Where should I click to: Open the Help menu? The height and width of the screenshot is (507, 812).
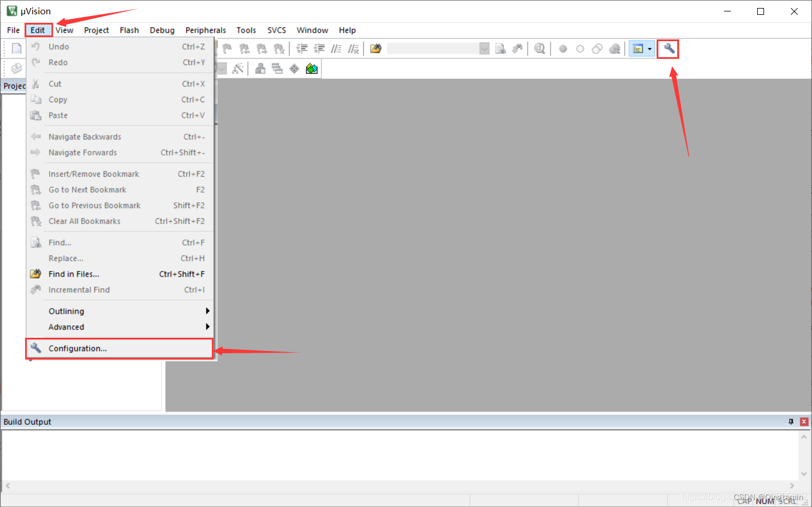[x=347, y=30]
